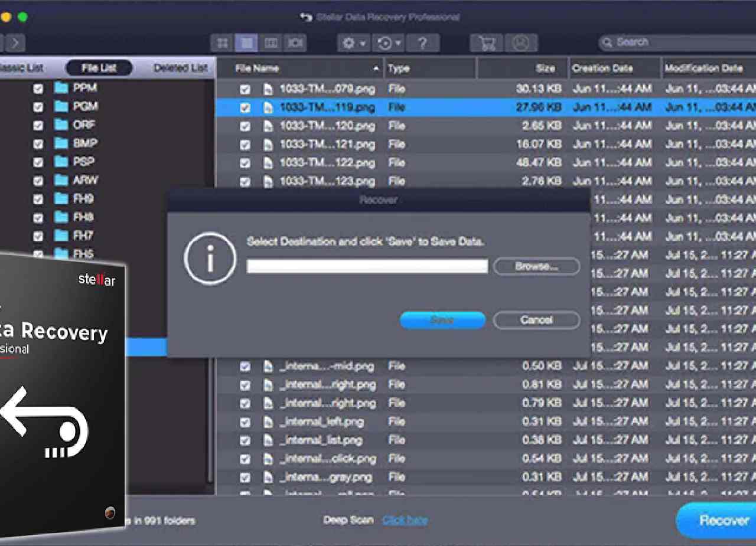Toggle the PGM folder checkbox
Viewport: 756px width, 546px height.
(x=38, y=107)
